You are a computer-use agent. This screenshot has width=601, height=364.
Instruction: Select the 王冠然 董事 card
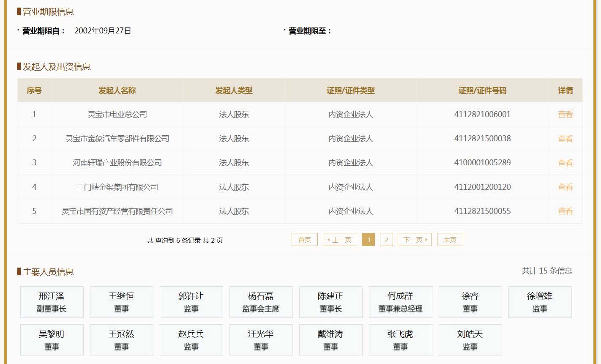tap(122, 340)
